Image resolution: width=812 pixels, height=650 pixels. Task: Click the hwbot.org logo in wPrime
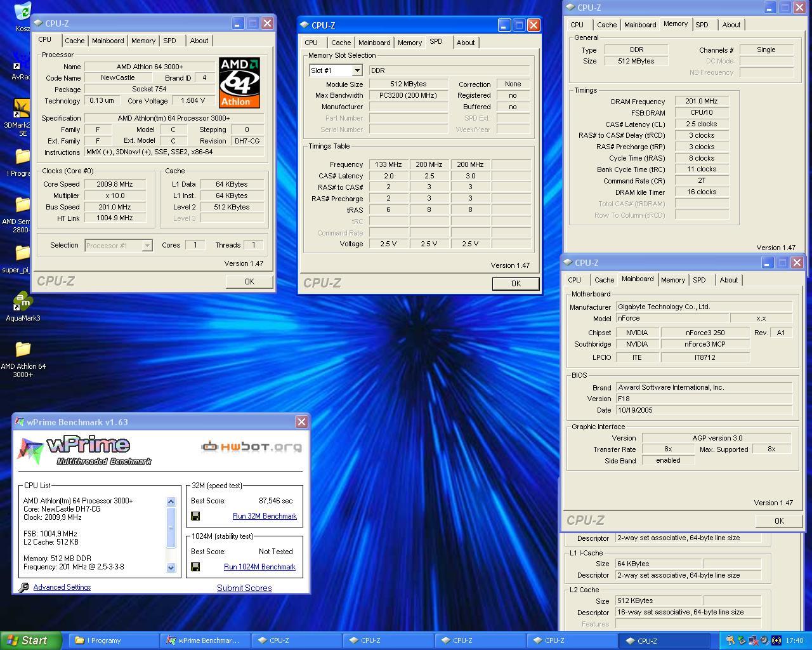click(x=251, y=447)
